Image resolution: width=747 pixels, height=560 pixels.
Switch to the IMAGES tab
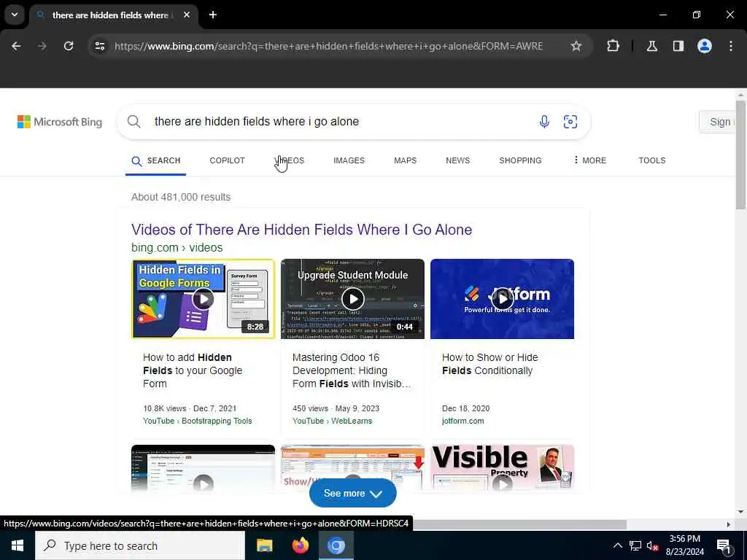click(x=349, y=160)
